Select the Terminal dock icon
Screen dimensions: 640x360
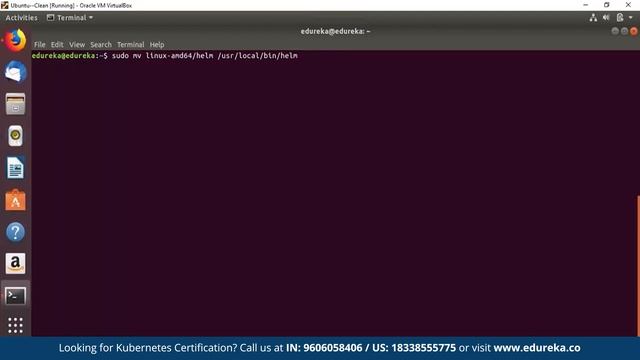16,296
